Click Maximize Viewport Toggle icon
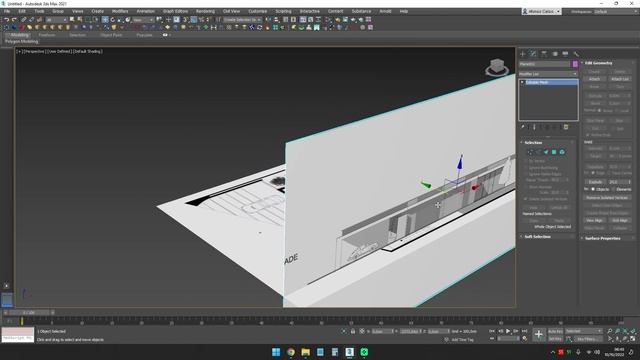The image size is (640, 360). (633, 339)
